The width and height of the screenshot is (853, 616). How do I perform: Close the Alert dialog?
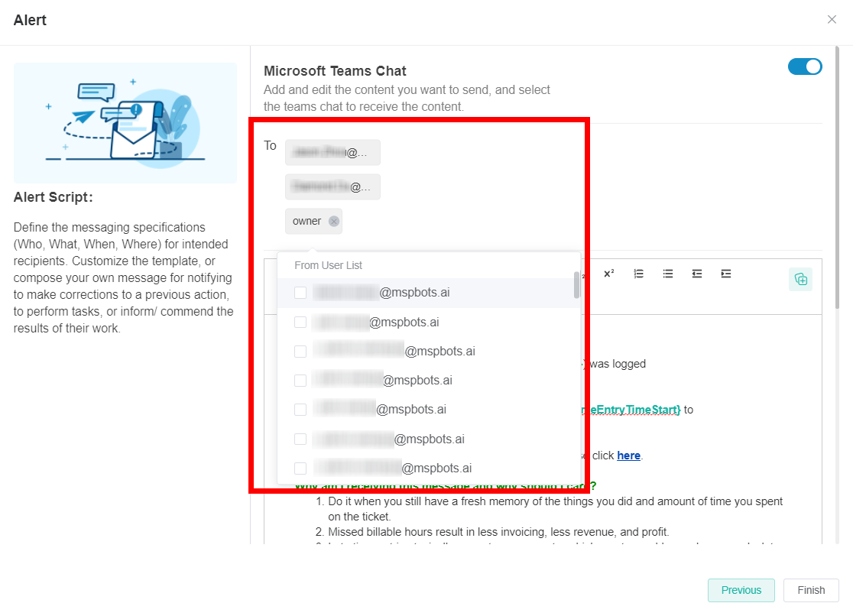pyautogui.click(x=832, y=20)
